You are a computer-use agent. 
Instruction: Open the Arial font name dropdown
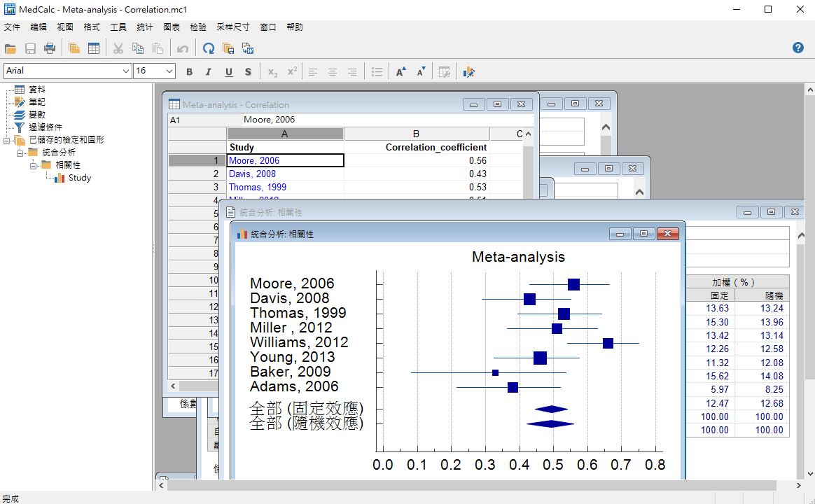coord(126,71)
